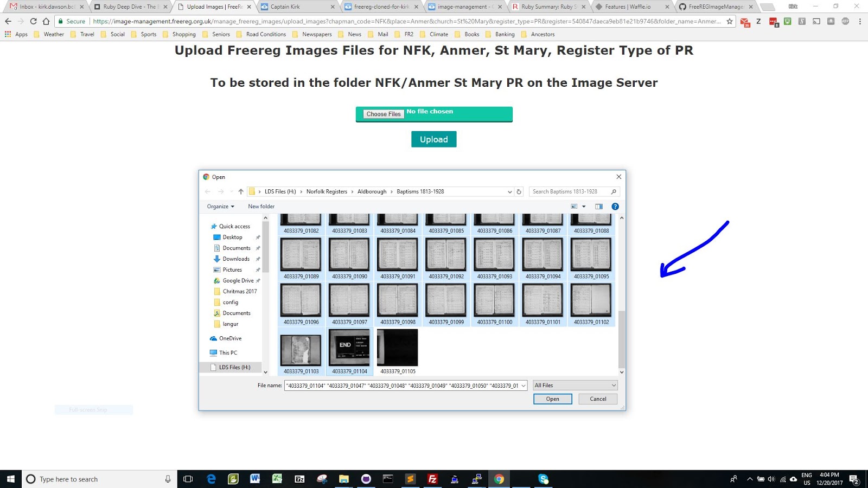Expand hidden system tray icons chevron
The width and height of the screenshot is (868, 488).
[750, 479]
